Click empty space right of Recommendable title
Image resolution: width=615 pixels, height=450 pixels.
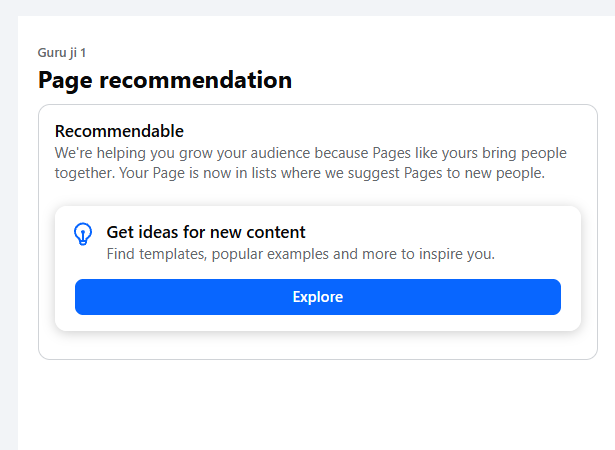(x=380, y=131)
